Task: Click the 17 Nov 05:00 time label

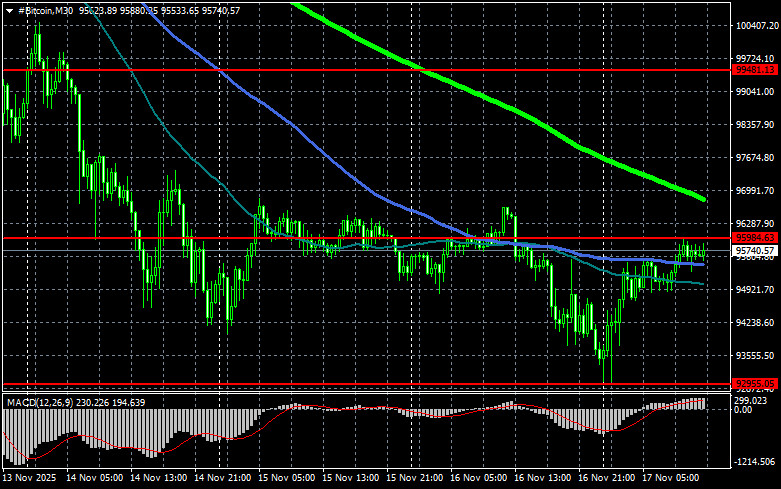Action: click(x=673, y=479)
